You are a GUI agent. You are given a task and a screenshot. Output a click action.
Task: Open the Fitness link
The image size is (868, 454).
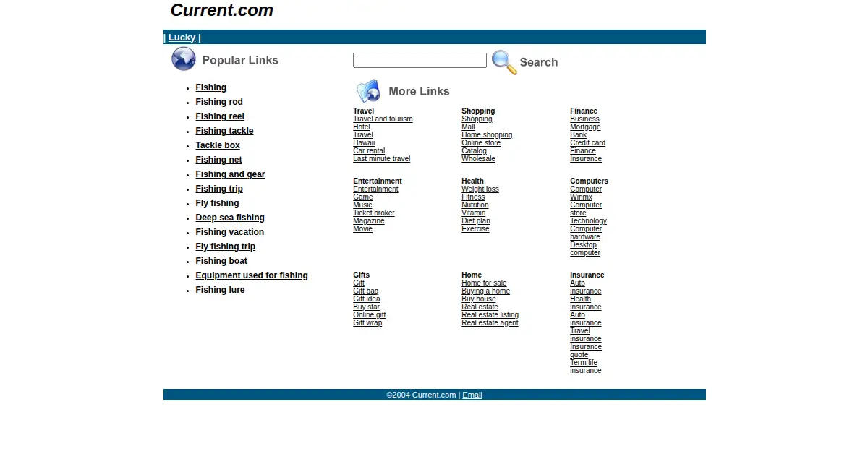click(473, 197)
